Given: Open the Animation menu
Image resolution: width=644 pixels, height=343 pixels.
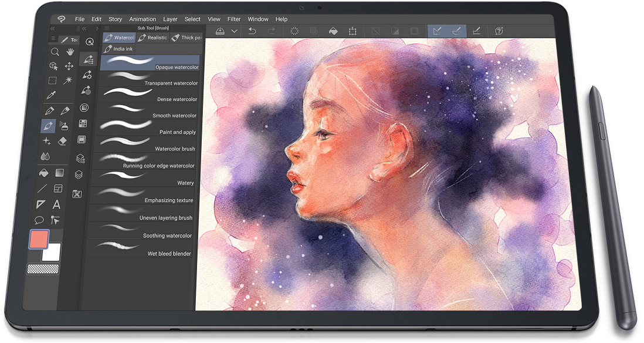Looking at the screenshot, I should pos(143,19).
